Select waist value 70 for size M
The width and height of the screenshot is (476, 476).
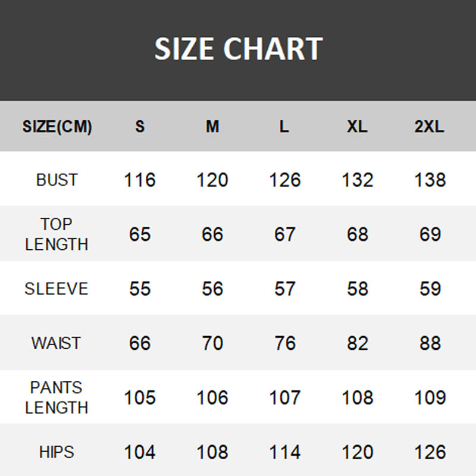pos(212,343)
